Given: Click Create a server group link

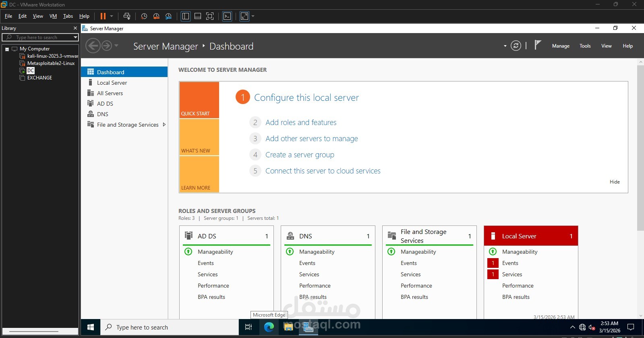Looking at the screenshot, I should click(x=300, y=154).
